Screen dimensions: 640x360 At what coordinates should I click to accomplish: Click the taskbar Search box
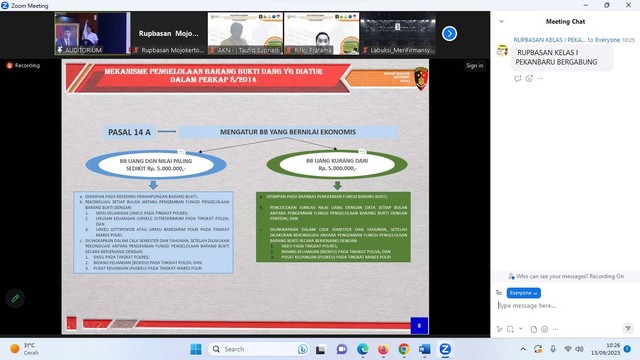(x=259, y=349)
